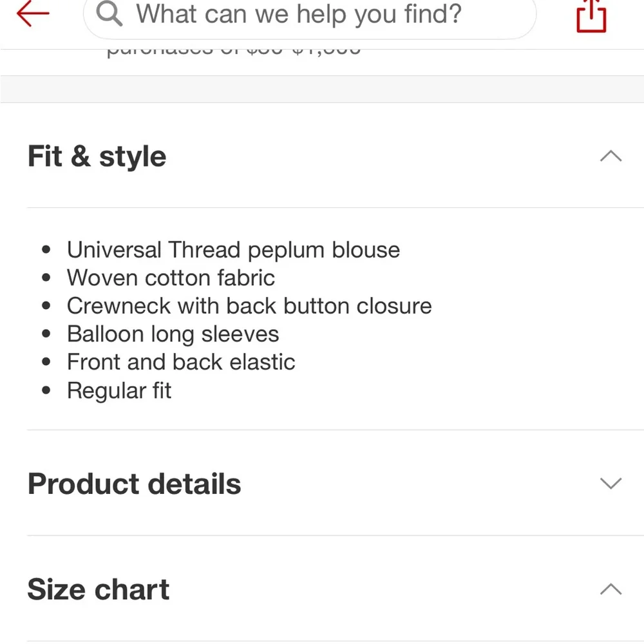Expand the Product details chevron
This screenshot has height=644, width=644.
pyautogui.click(x=611, y=483)
